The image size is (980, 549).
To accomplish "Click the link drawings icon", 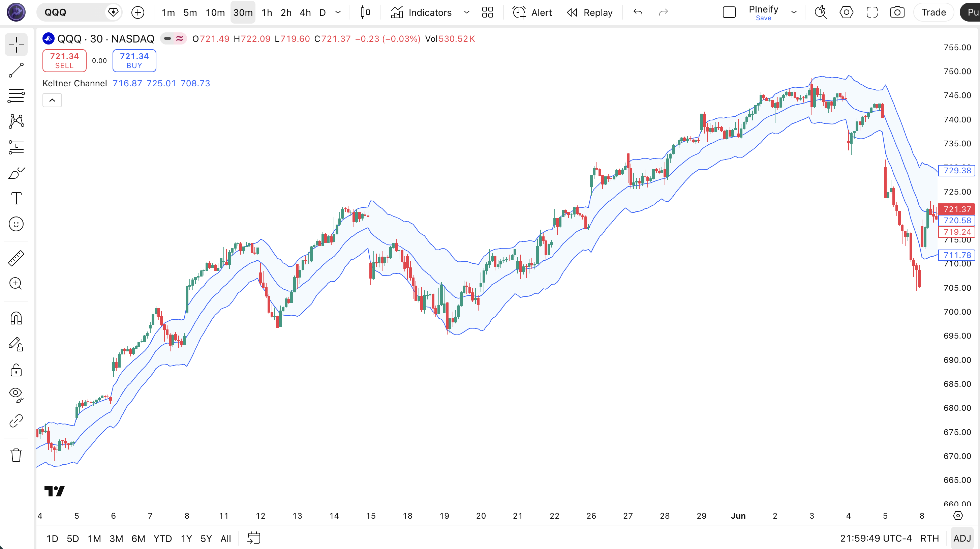I will click(17, 421).
